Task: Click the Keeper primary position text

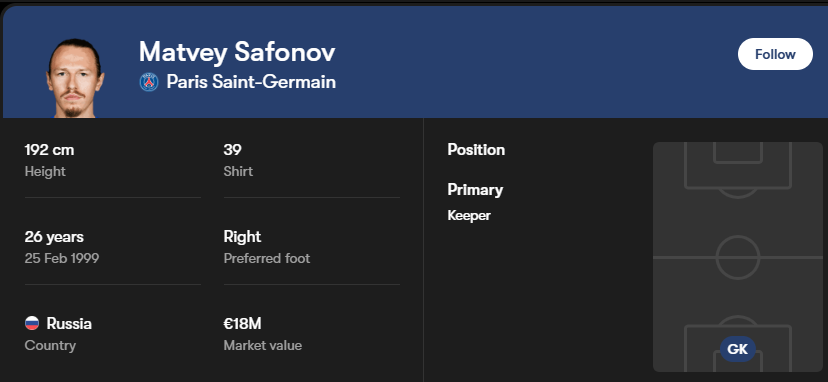Action: point(469,216)
